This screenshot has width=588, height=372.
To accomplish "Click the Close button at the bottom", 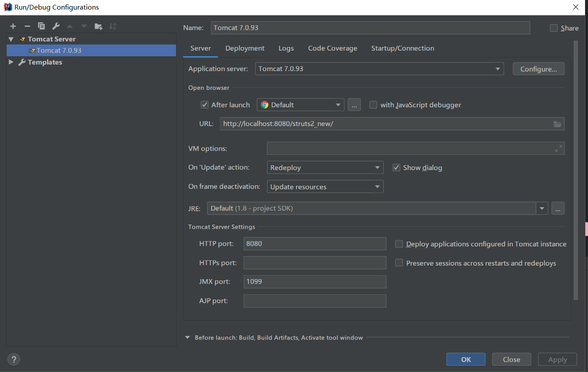I will 512,359.
